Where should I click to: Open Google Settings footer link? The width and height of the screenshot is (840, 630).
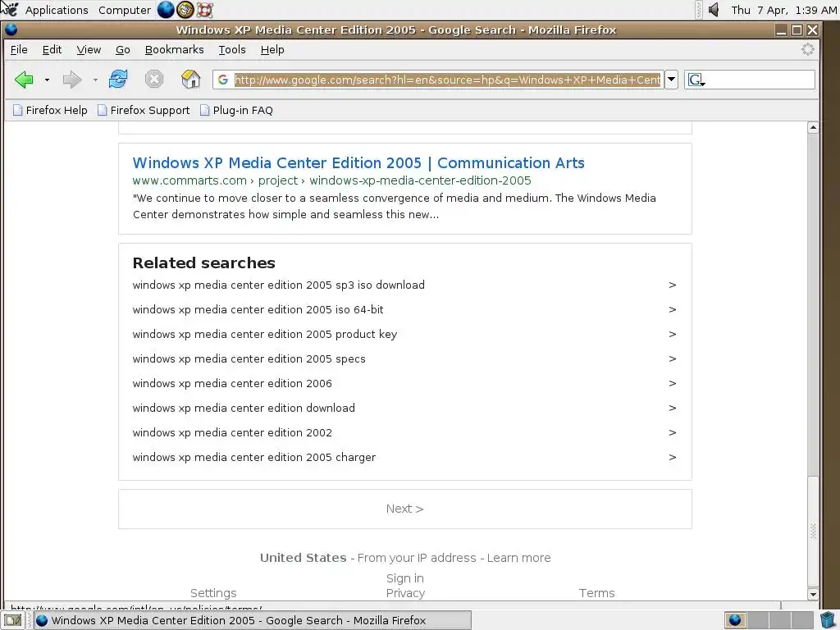tap(213, 593)
